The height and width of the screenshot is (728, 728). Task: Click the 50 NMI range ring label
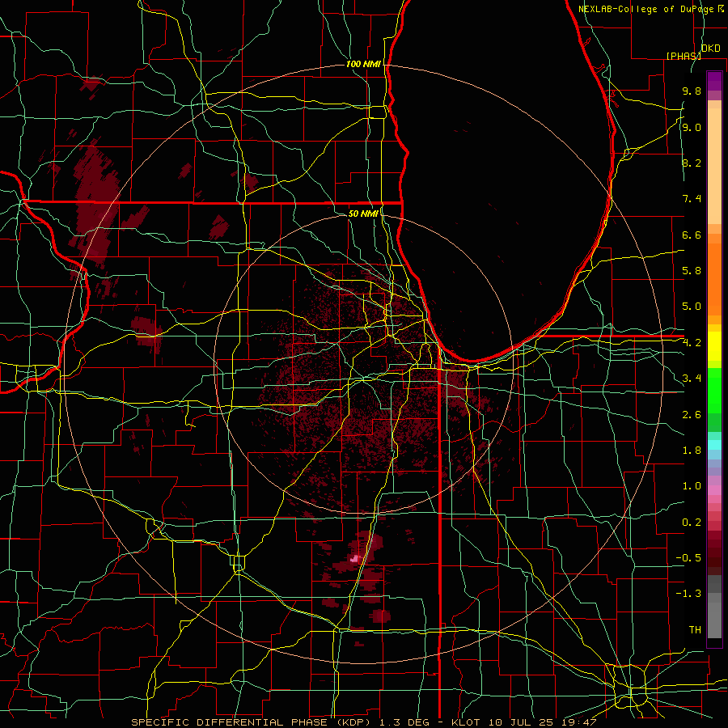(x=363, y=214)
